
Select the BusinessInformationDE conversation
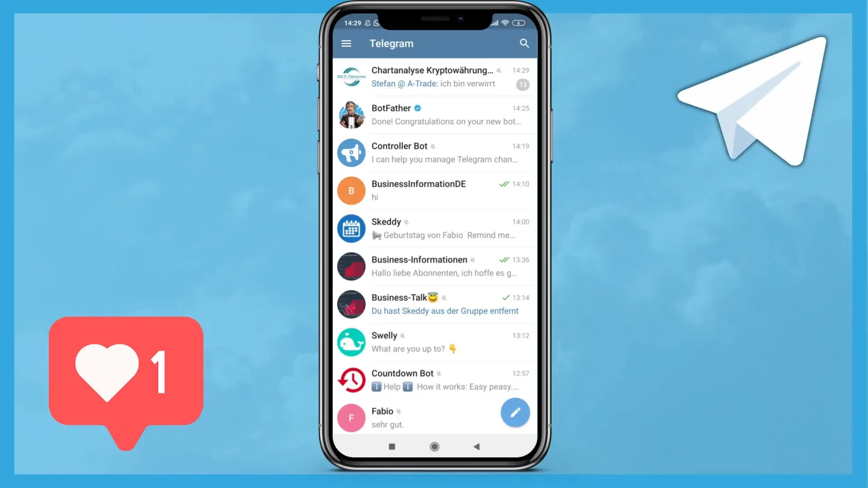pos(434,190)
